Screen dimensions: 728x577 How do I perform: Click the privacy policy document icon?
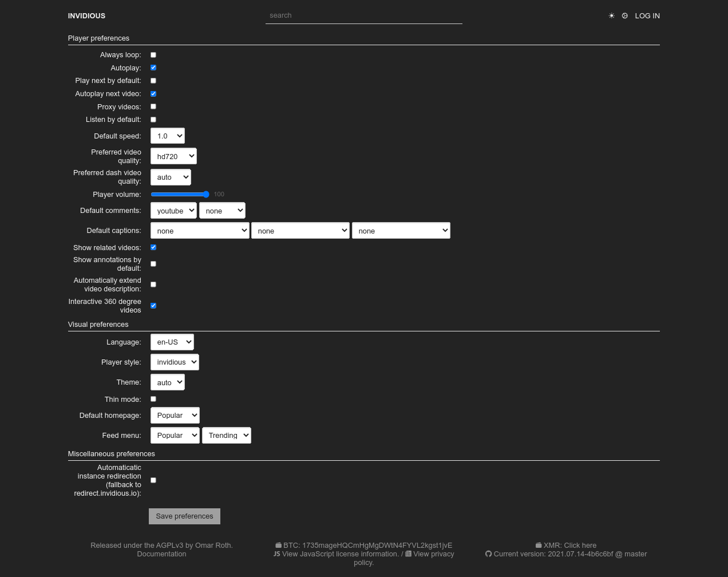tap(409, 554)
